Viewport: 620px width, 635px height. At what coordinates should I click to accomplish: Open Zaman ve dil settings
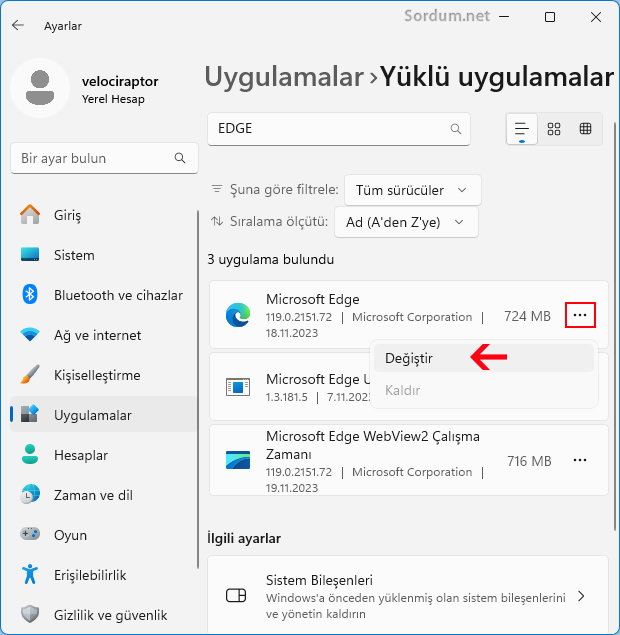coord(104,495)
